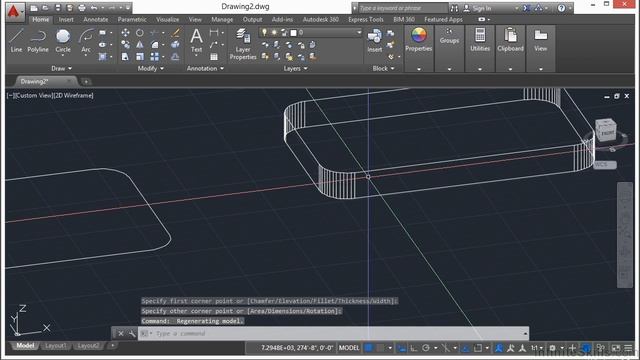
Task: Toggle ortho mode in status bar
Action: (413, 348)
